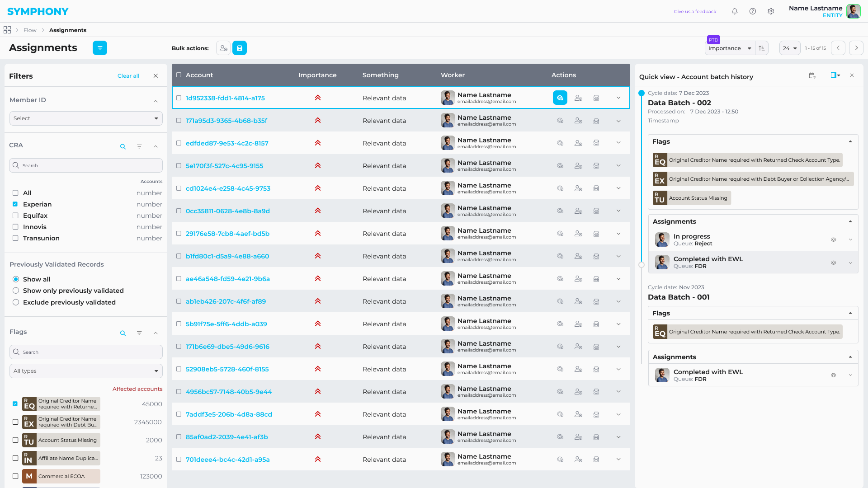Open the settings gear icon
Screen dimensions: 868x488
771,11
